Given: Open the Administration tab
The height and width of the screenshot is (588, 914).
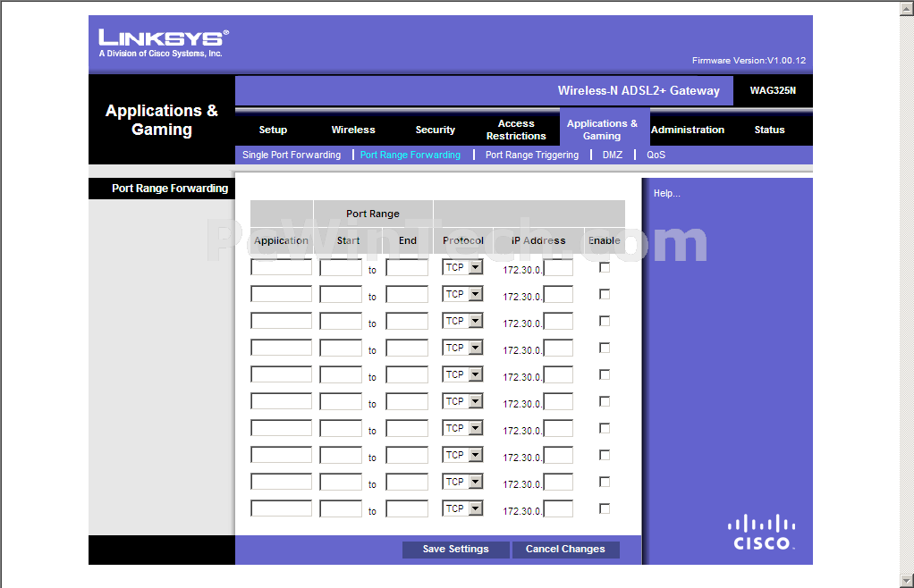Looking at the screenshot, I should tap(687, 130).
